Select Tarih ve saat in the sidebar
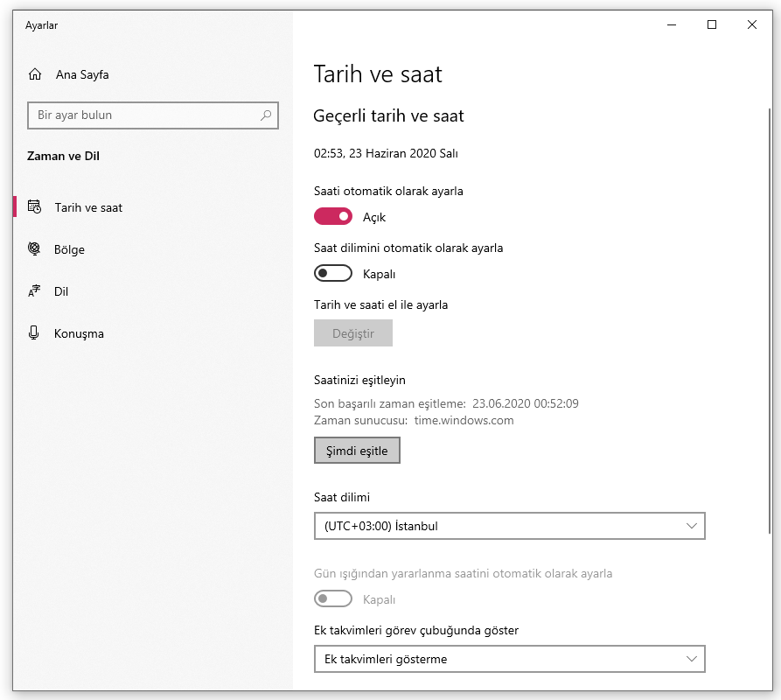The image size is (781, 700). [88, 207]
